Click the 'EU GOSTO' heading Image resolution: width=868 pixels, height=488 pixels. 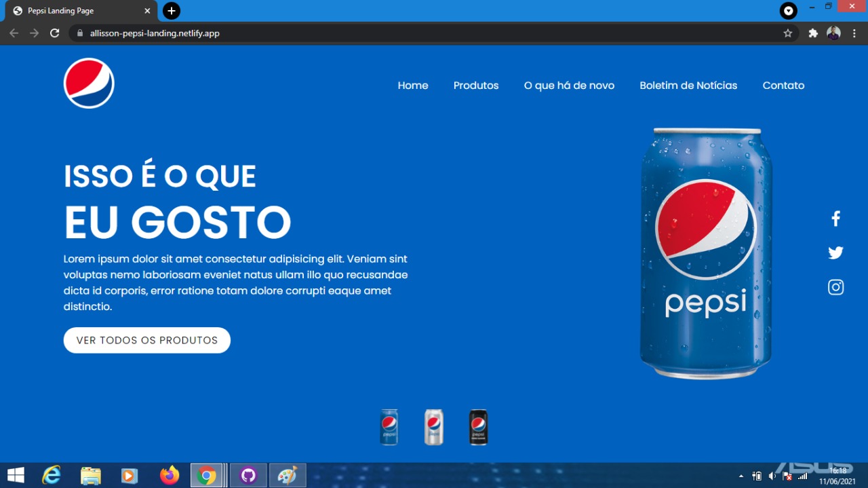point(178,222)
